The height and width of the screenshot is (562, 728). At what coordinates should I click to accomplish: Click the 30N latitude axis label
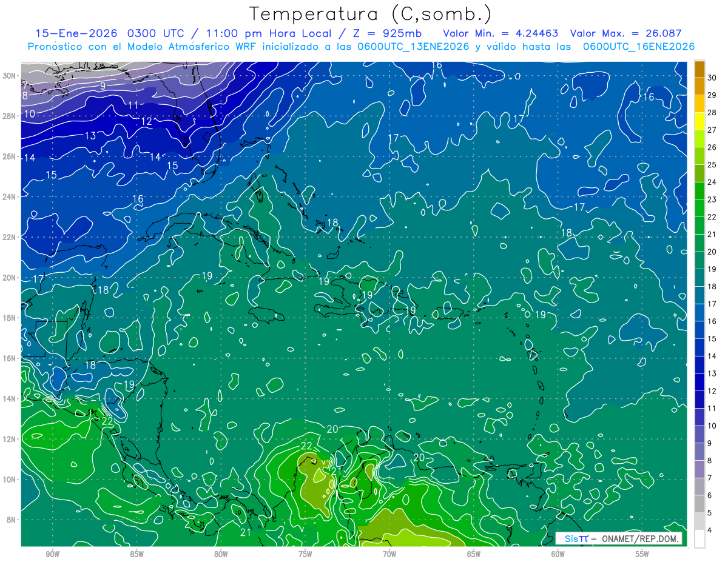click(x=10, y=76)
